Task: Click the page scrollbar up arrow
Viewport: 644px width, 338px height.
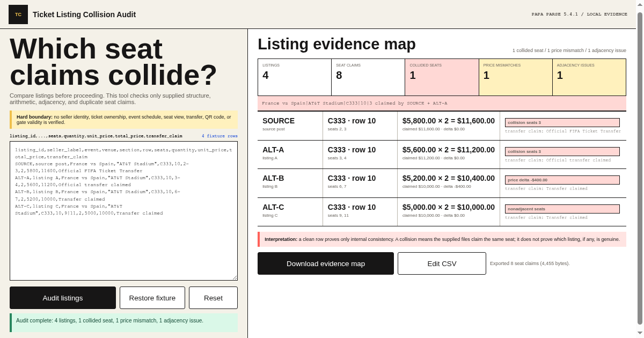Action: click(x=640, y=4)
